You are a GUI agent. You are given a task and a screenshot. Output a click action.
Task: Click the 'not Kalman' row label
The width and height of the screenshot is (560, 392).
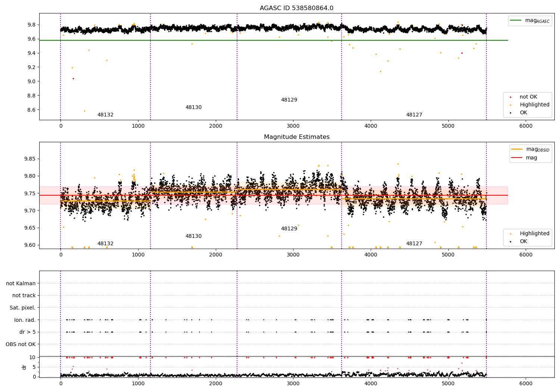click(21, 283)
